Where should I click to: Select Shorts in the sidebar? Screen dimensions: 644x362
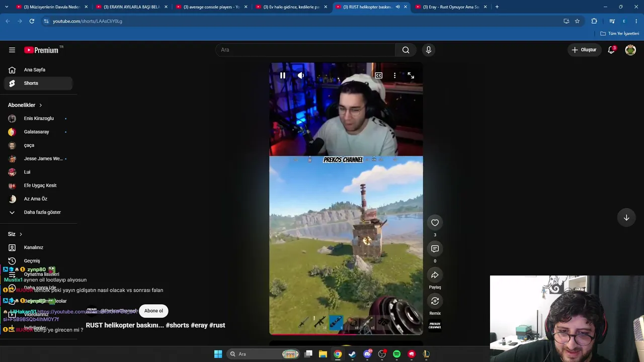pos(38,83)
